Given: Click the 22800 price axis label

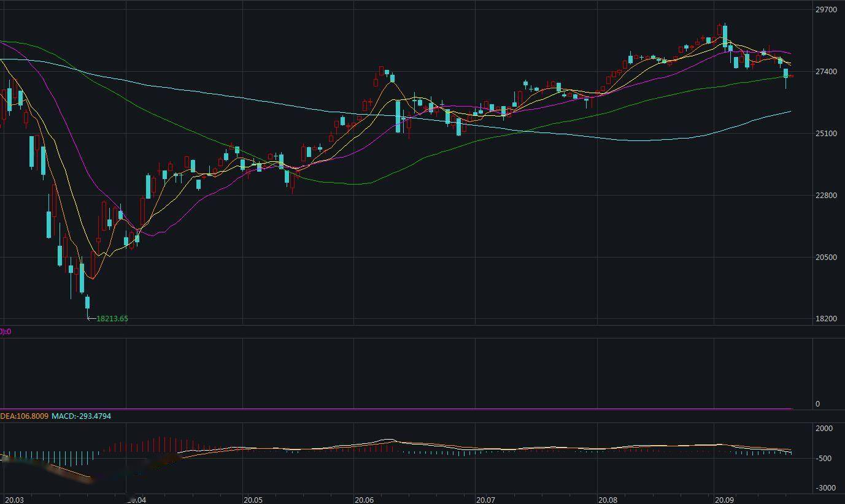Looking at the screenshot, I should (825, 196).
